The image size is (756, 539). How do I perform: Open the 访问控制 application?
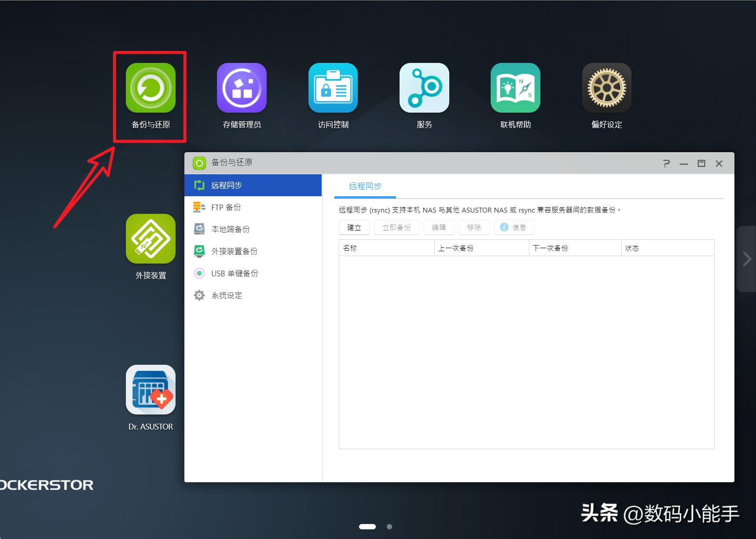pyautogui.click(x=333, y=87)
